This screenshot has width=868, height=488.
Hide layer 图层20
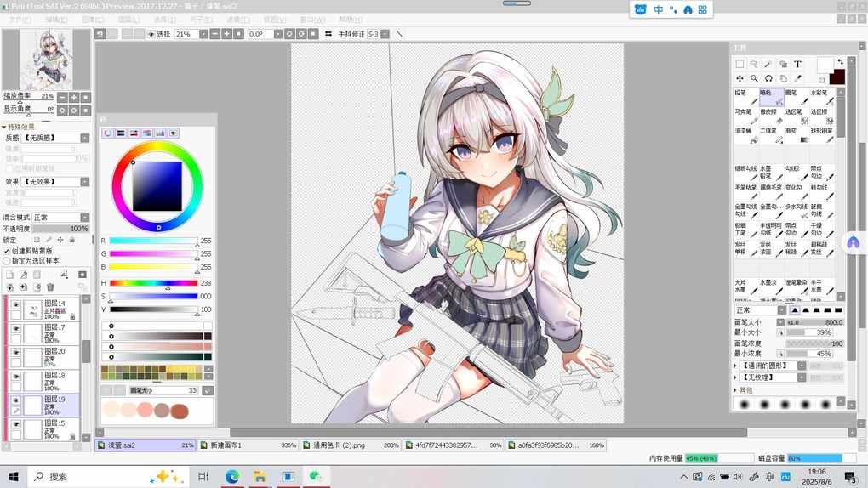[16, 353]
